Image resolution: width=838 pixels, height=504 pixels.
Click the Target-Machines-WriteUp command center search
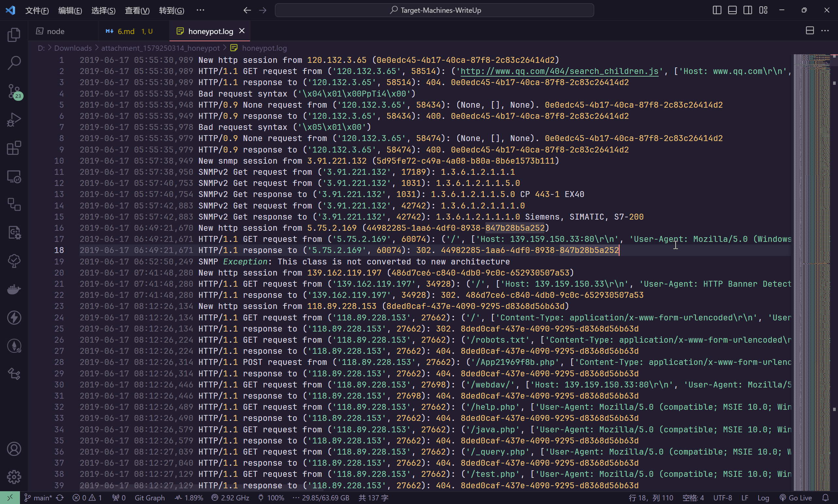click(434, 10)
